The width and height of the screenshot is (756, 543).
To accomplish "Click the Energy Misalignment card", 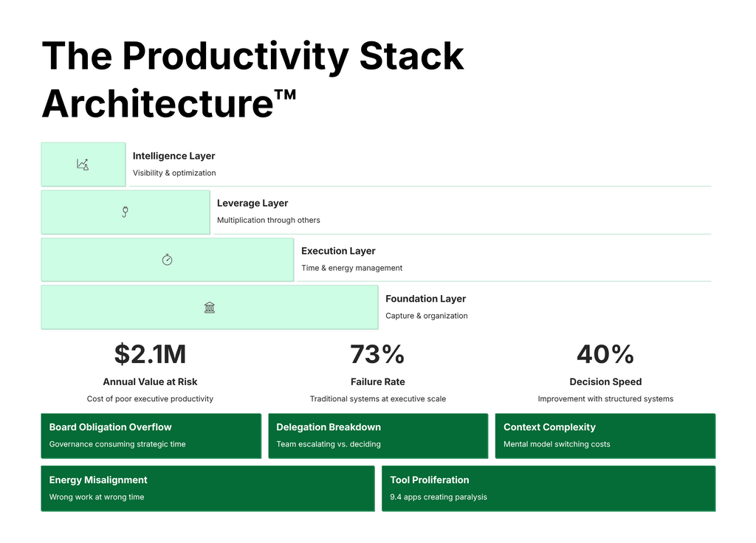I will tap(207, 488).
